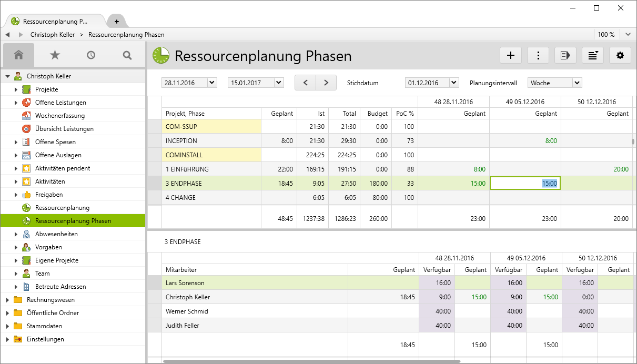Collapse the Christoph Keller tree node
The width and height of the screenshot is (637, 364).
tap(8, 76)
